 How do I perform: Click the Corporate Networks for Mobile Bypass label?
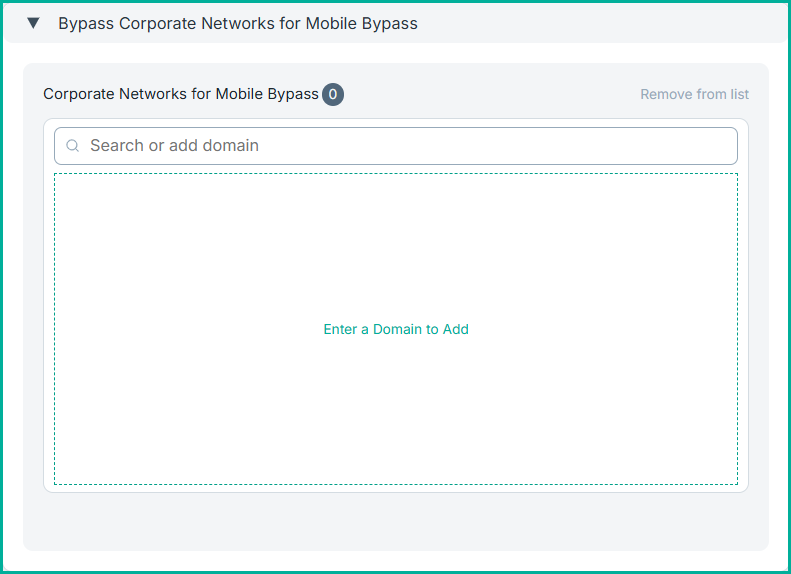[181, 95]
